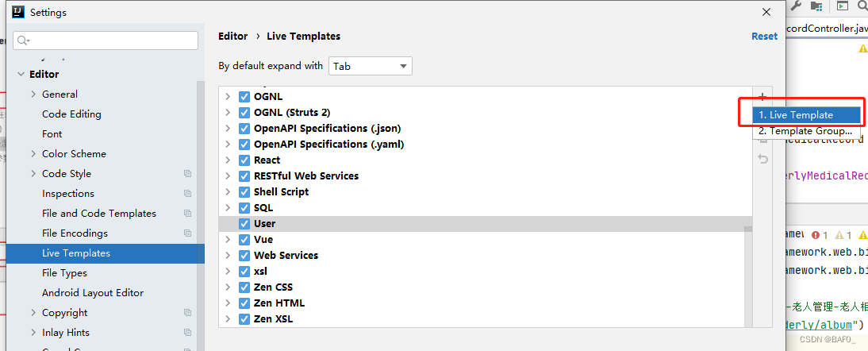Viewport: 868px width, 351px height.
Task: Expand the Code Style node
Action: pos(34,174)
